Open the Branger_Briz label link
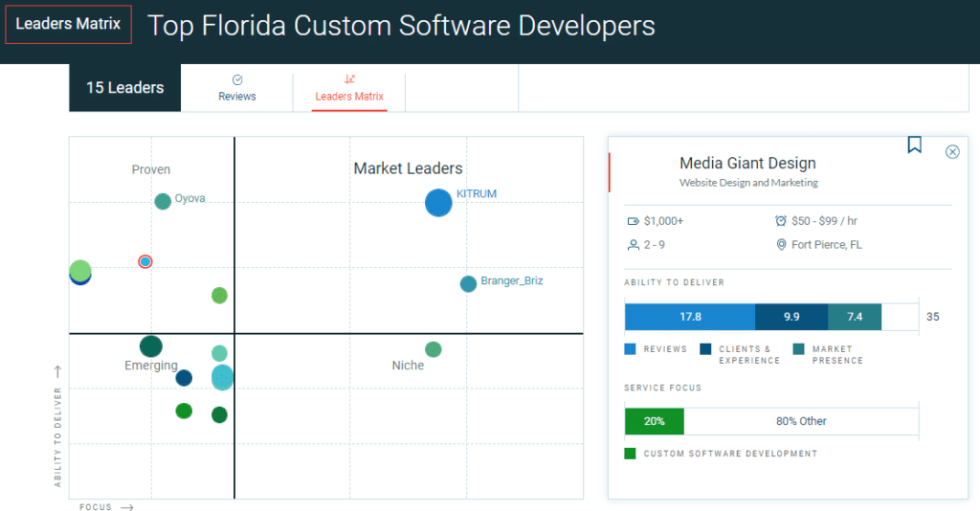The height and width of the screenshot is (511, 980). 512,280
